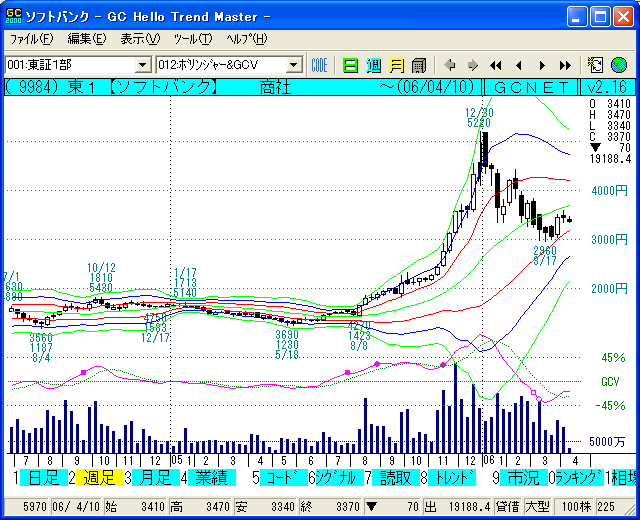Click the 終 3370 status bar cell
The height and width of the screenshot is (520, 640).
click(331, 507)
